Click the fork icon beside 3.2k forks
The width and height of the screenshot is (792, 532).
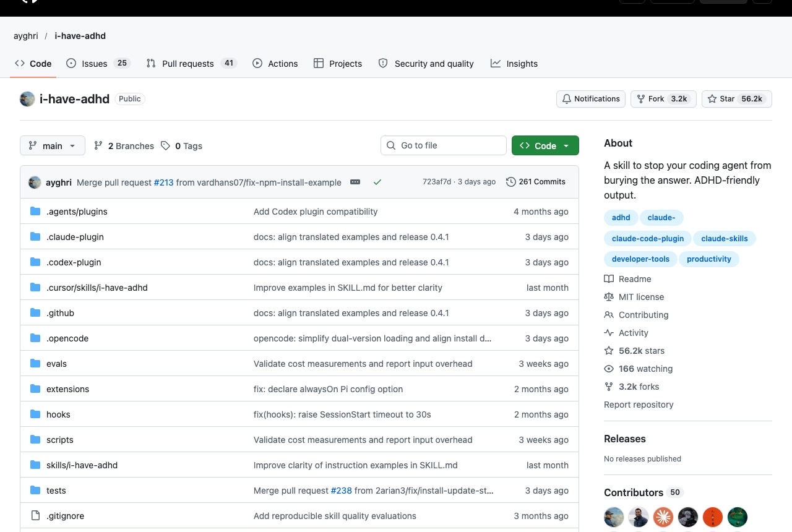coord(609,387)
